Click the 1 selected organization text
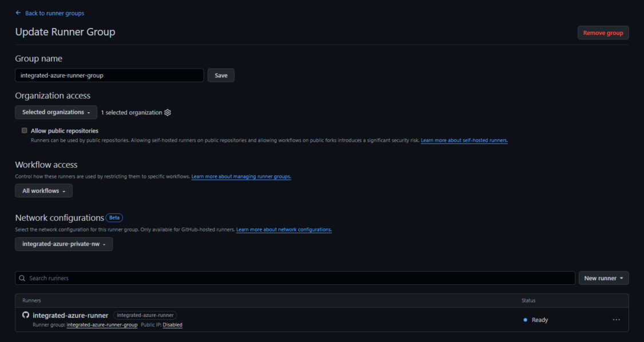This screenshot has width=644, height=342. coord(132,113)
